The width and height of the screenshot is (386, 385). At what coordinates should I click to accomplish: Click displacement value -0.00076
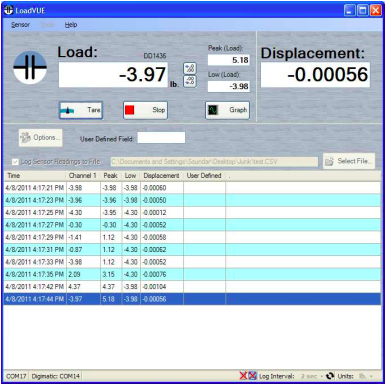154,274
